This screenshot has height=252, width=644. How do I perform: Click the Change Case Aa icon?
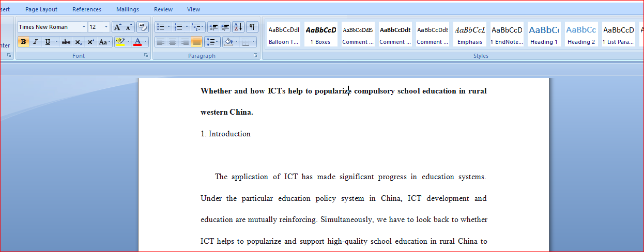tap(104, 42)
